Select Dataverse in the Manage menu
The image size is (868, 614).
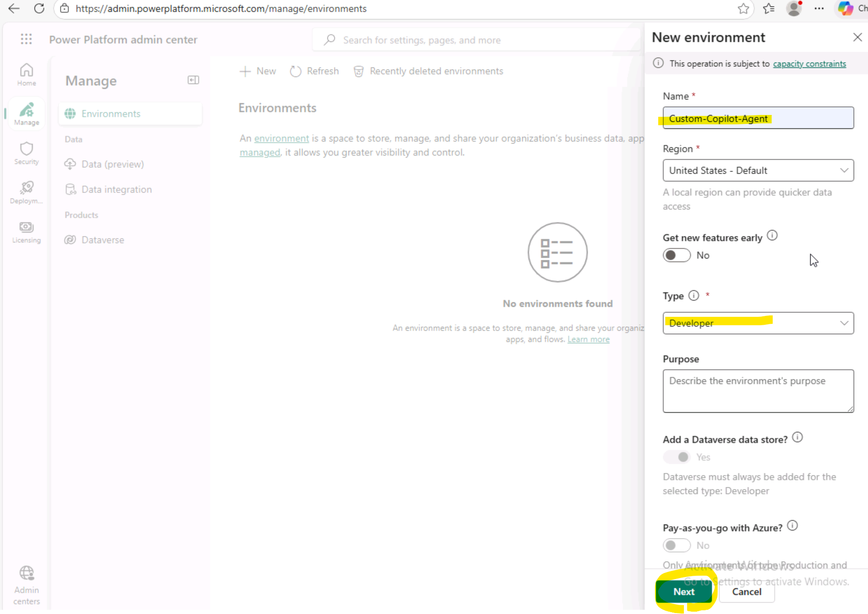point(103,240)
